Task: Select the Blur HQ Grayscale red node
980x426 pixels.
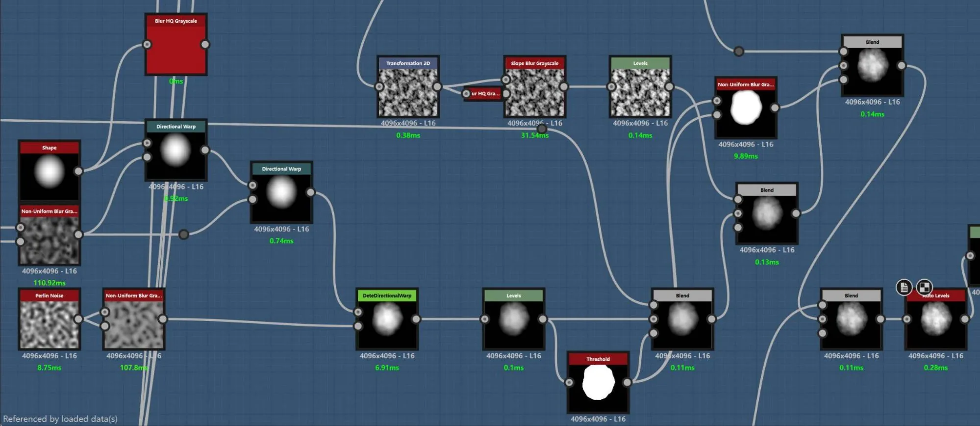Action: tap(176, 45)
